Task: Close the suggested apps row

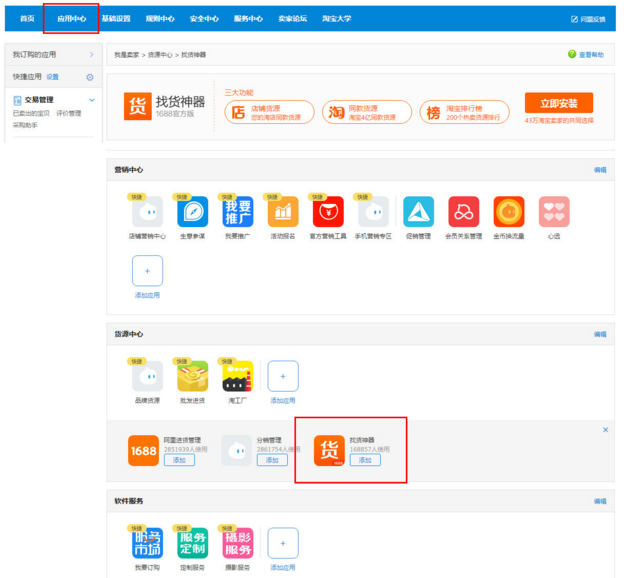Action: point(605,430)
